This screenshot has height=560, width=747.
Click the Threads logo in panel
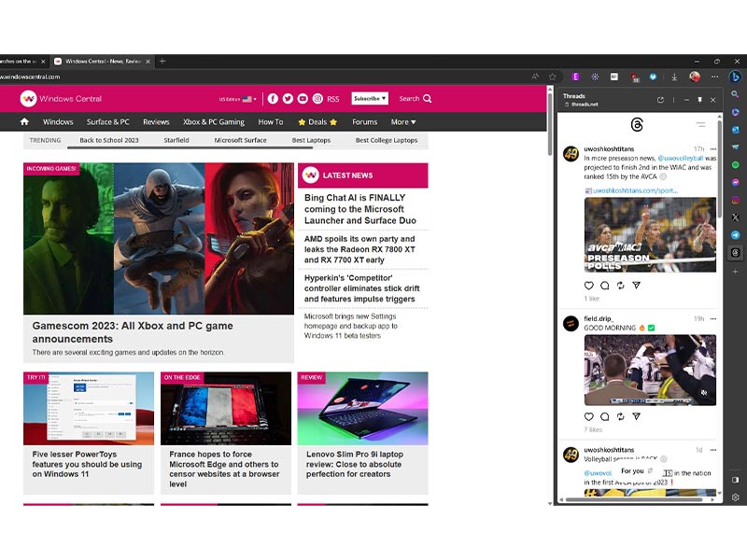tap(637, 125)
